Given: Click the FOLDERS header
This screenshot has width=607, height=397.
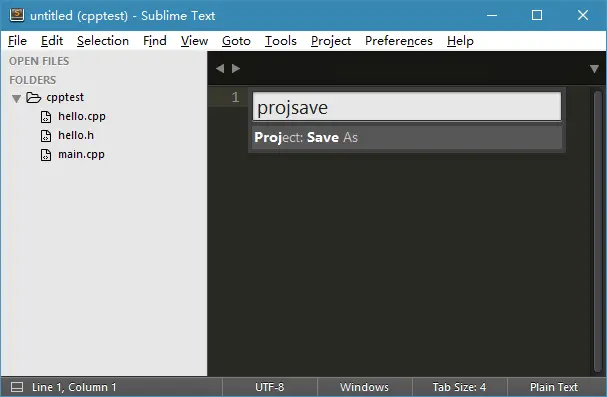Looking at the screenshot, I should coord(33,80).
